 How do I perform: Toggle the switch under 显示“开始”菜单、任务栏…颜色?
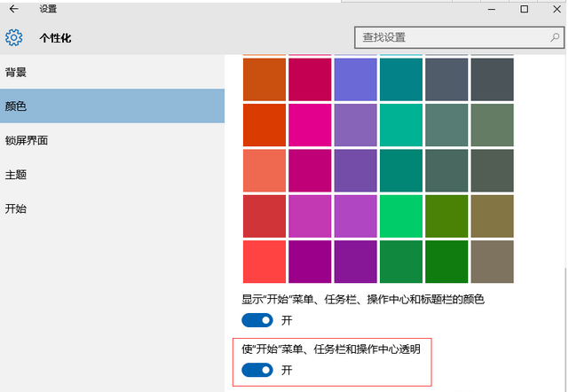click(257, 320)
